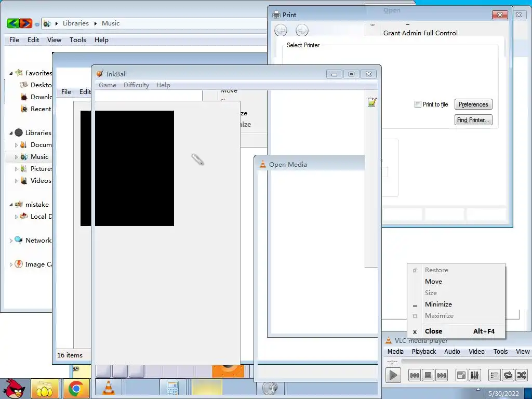Expand the Network tree node
The image size is (532, 399).
pos(11,241)
